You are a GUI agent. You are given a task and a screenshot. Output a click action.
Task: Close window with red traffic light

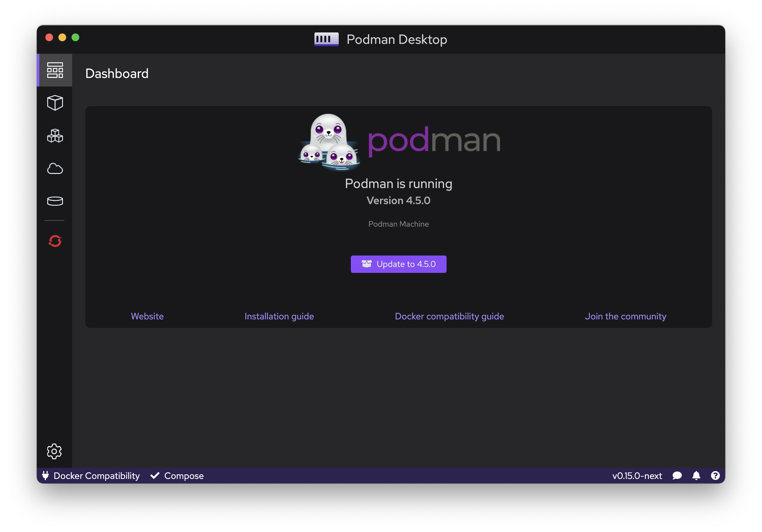(49, 37)
